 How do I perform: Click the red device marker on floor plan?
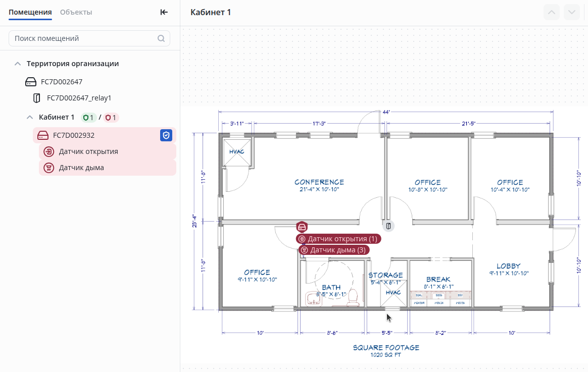(302, 227)
